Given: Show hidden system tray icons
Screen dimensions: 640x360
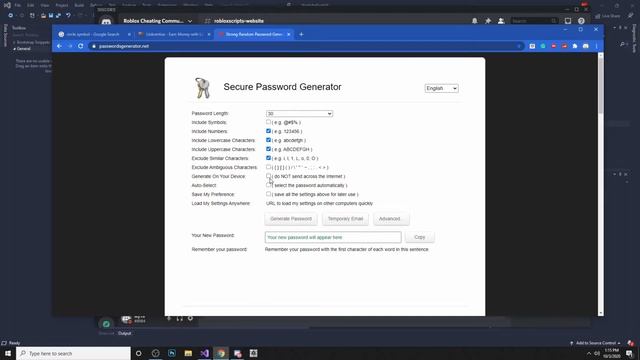Looking at the screenshot, I should [589, 353].
